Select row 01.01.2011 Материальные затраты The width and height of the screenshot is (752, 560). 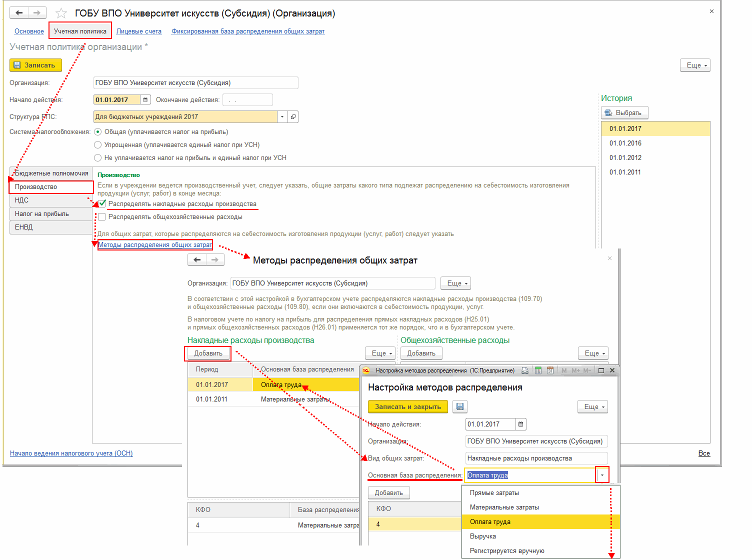click(x=274, y=399)
